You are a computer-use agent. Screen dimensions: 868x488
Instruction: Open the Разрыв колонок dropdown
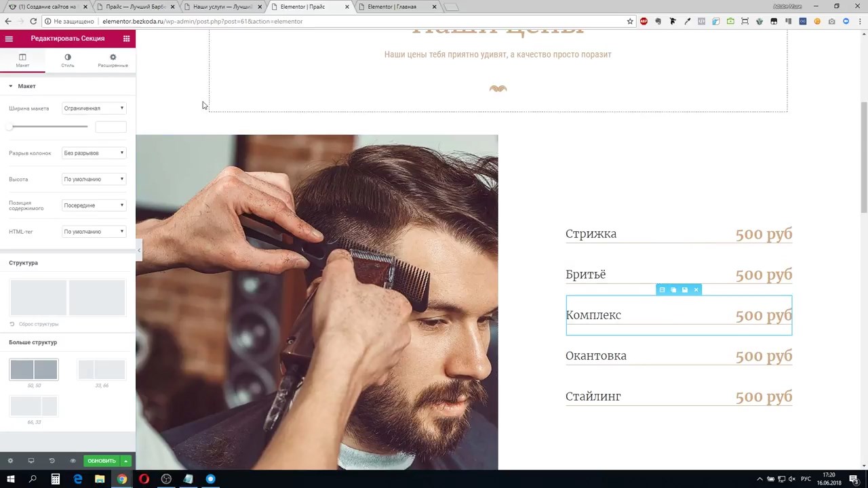click(x=94, y=153)
